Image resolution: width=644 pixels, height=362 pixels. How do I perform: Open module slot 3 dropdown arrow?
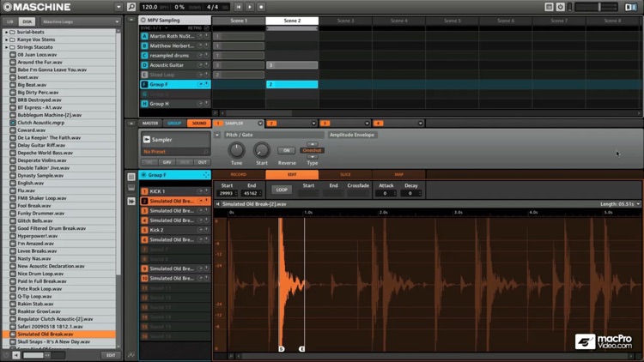coord(367,124)
